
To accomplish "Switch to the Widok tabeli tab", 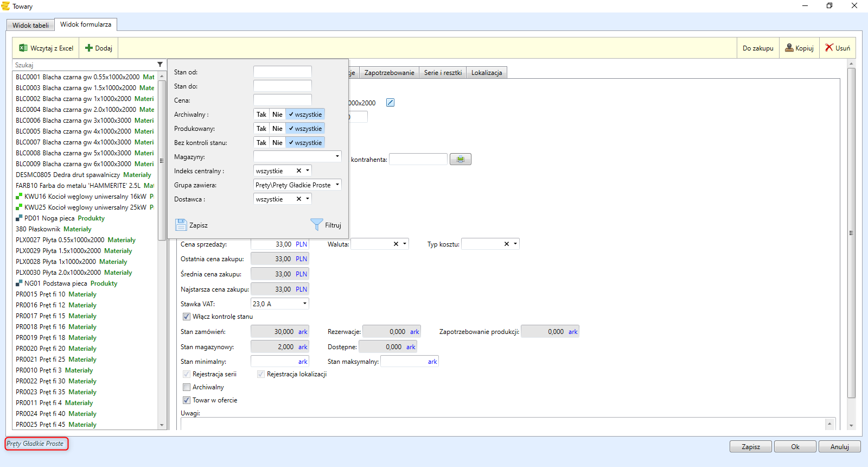I will pyautogui.click(x=30, y=25).
